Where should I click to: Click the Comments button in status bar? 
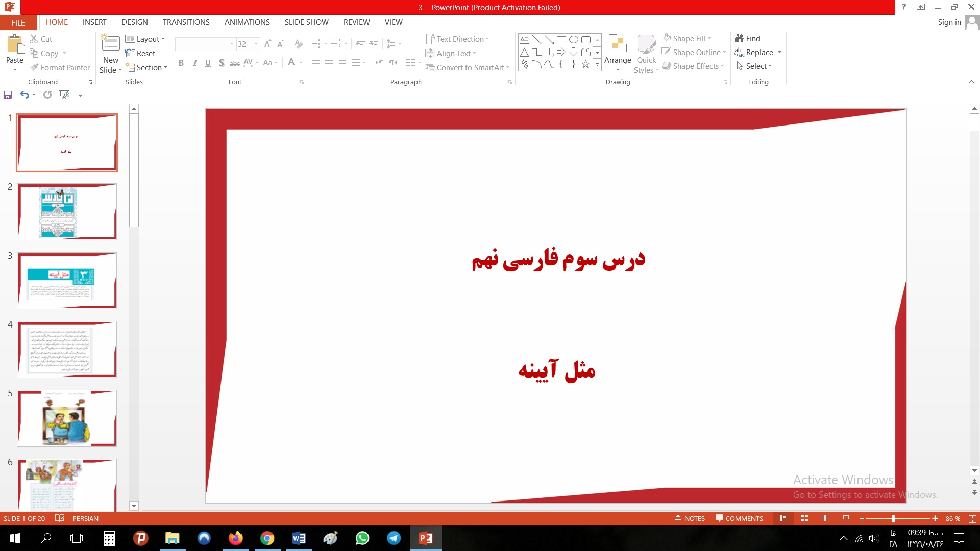tap(739, 518)
